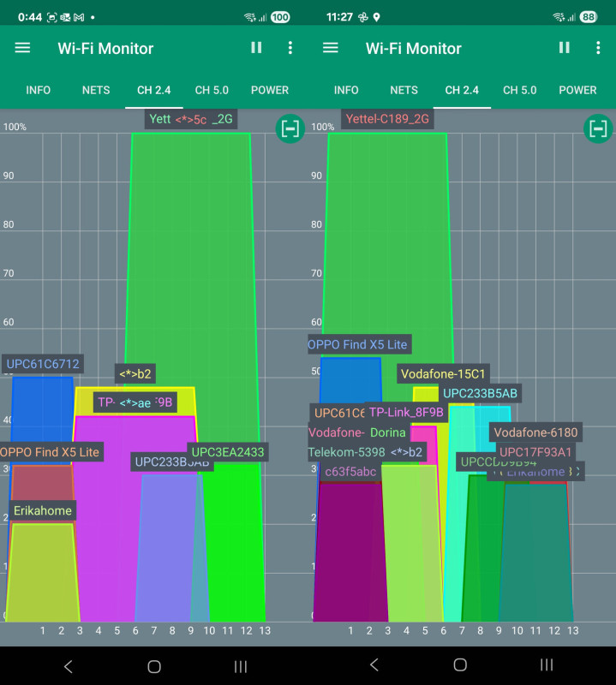
Task: Select UPC233B5AB label in right chart
Action: coord(480,393)
